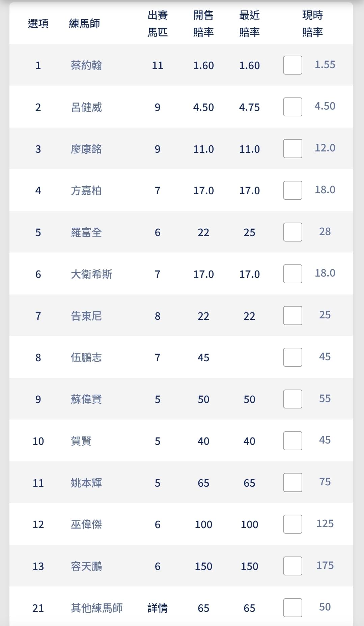Click the 出賽馬匹 column header

(158, 24)
